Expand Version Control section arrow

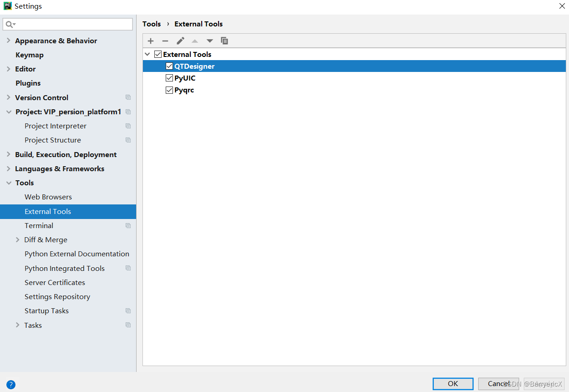coord(8,97)
